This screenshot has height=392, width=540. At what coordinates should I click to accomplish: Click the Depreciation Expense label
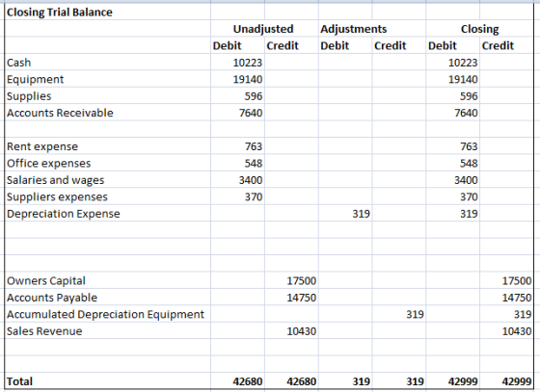tap(64, 214)
